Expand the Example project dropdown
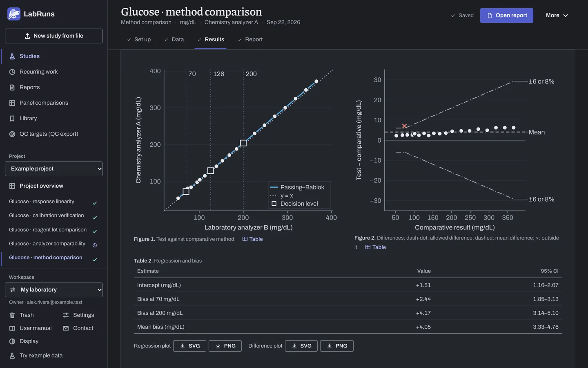 point(53,169)
